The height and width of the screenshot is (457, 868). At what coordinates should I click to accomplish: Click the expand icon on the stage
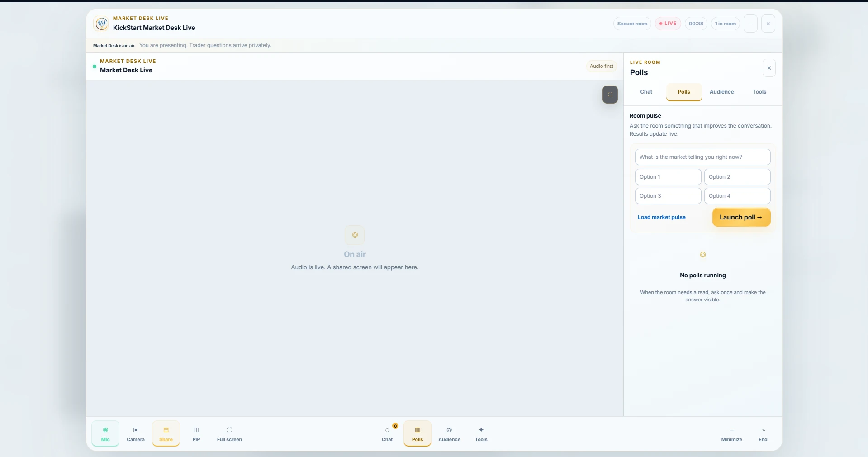coord(610,95)
